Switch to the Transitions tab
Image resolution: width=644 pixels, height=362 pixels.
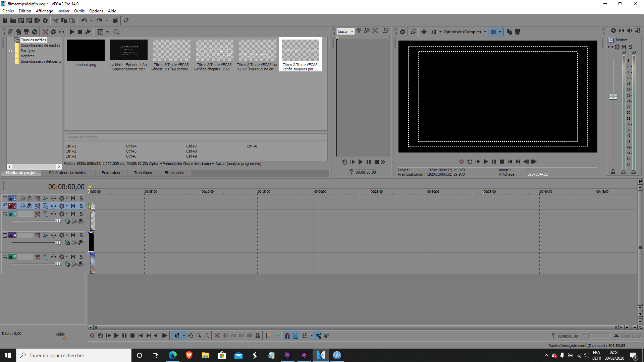[x=143, y=173]
